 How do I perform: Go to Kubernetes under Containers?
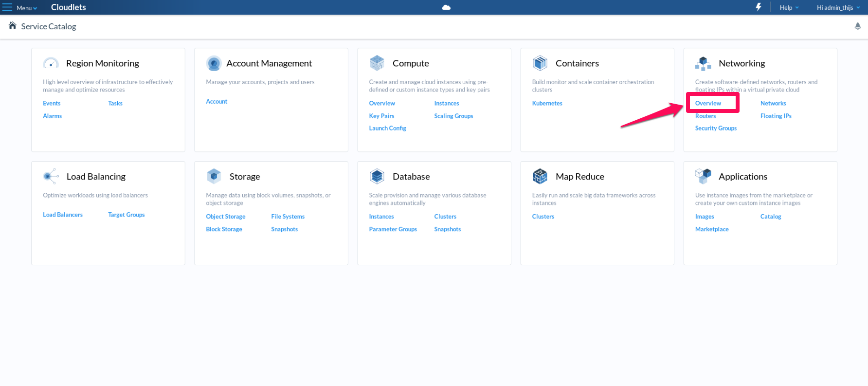pos(547,103)
